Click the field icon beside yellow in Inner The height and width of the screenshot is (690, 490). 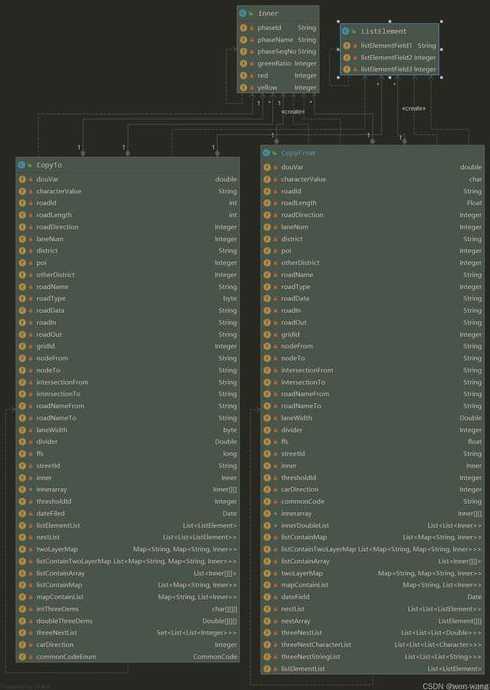(x=243, y=88)
